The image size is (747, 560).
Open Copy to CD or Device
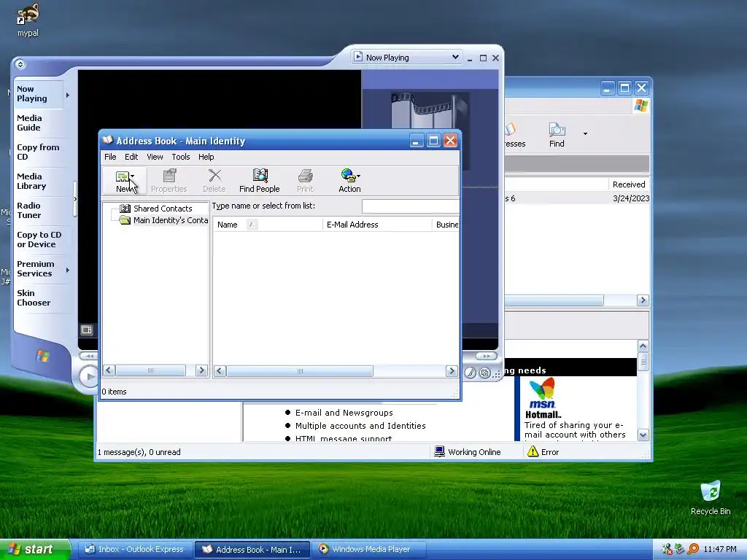point(39,239)
